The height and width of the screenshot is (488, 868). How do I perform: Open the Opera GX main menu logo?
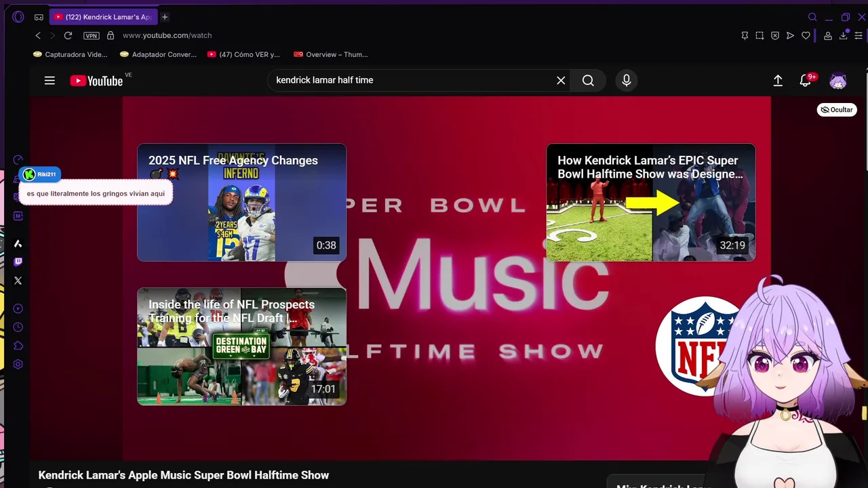18,17
